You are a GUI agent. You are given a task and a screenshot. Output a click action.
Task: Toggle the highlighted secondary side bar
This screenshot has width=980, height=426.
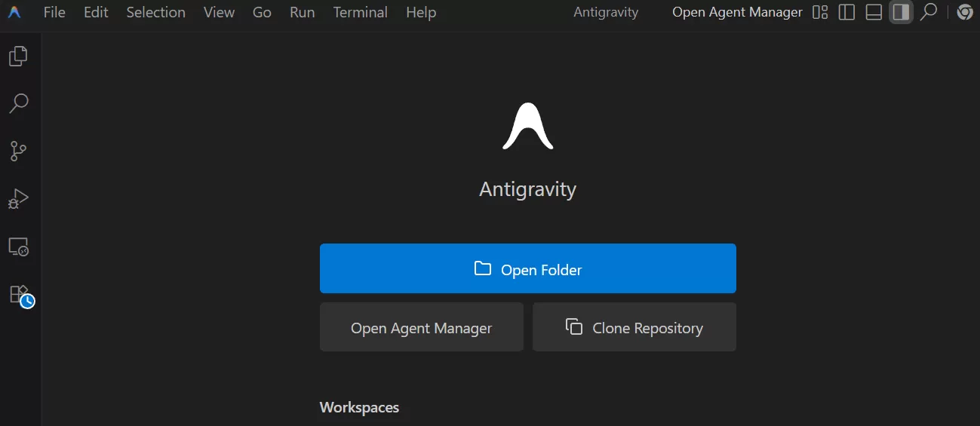[901, 12]
